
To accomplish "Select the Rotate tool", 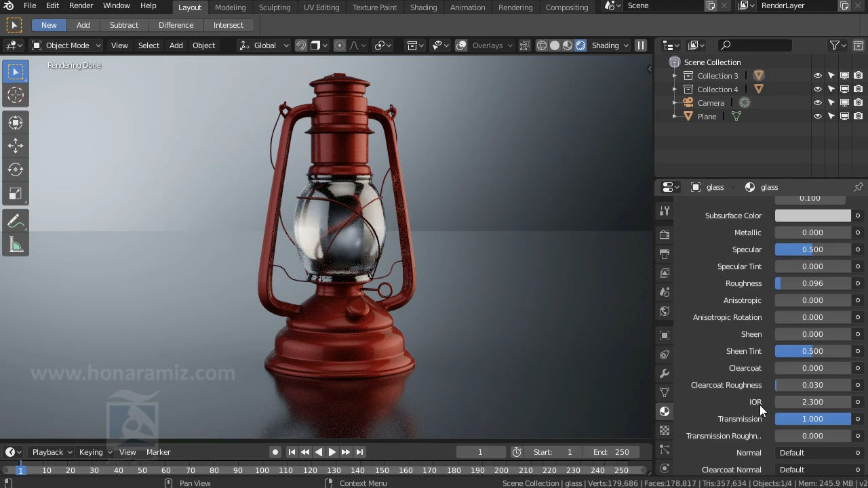I will (x=16, y=169).
